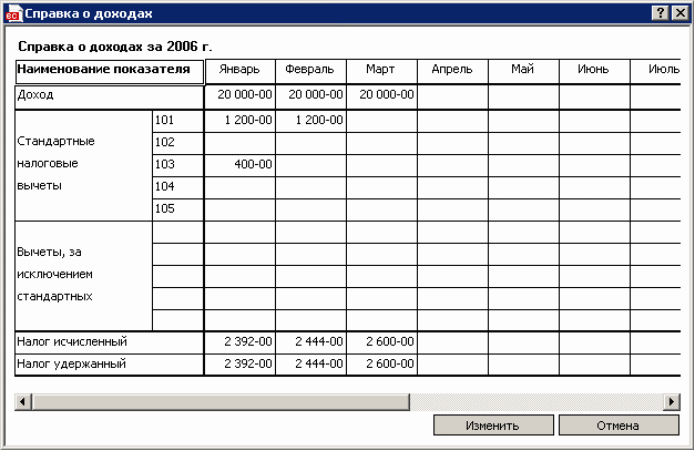Select the Апрель column header
The height and width of the screenshot is (450, 694).
[452, 71]
